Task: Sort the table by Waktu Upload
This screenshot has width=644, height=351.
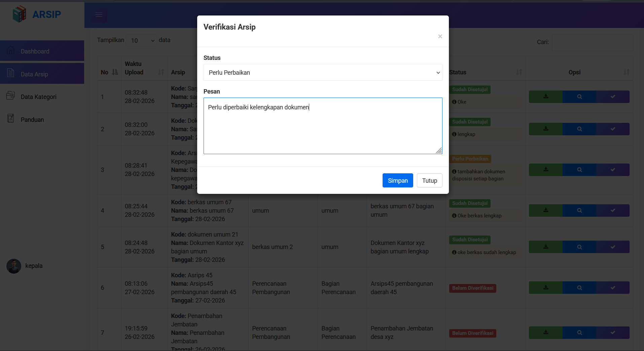Action: pos(144,68)
